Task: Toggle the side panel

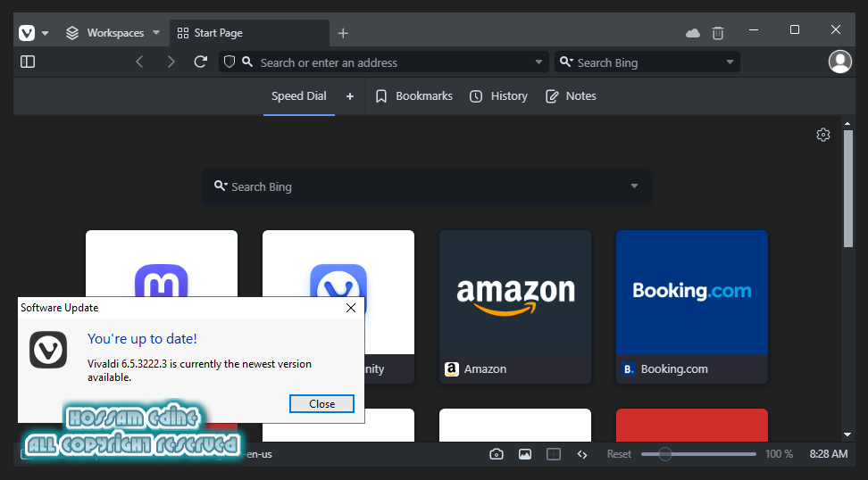Action: [28, 62]
